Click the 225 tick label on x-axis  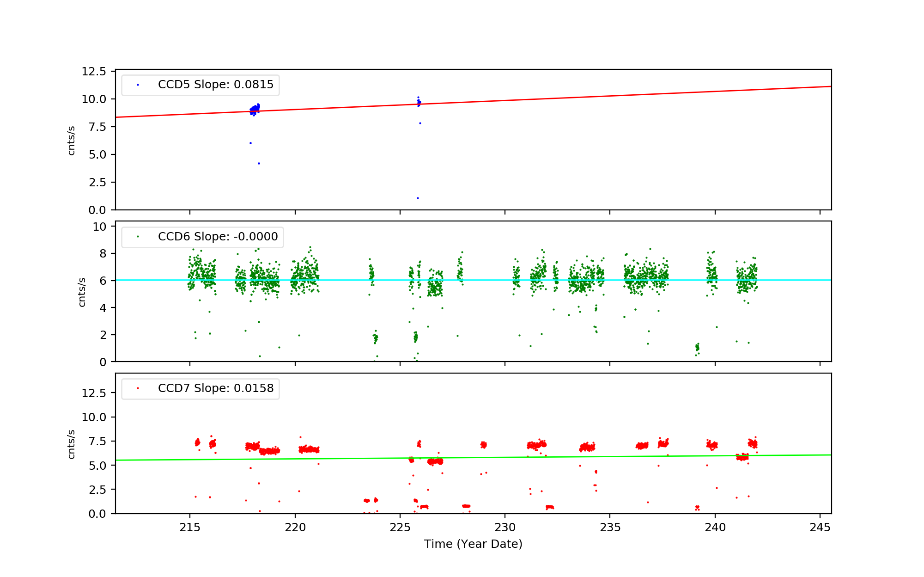[400, 527]
